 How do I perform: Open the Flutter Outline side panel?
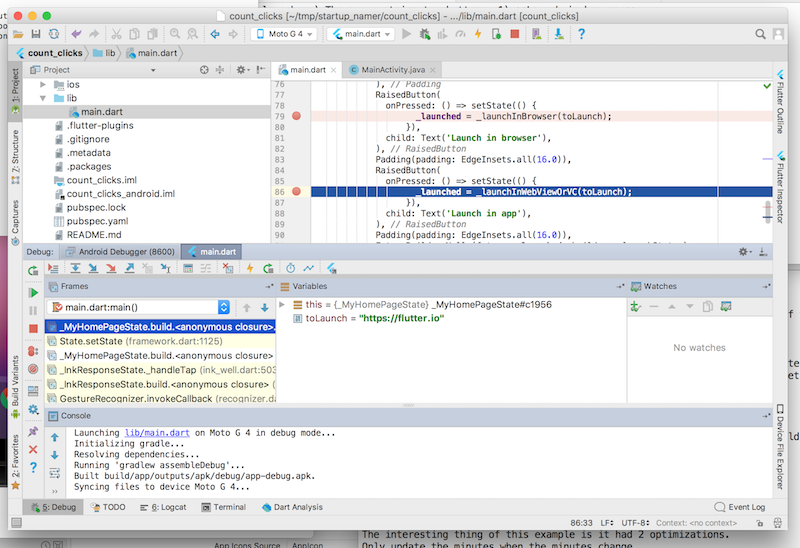(780, 102)
